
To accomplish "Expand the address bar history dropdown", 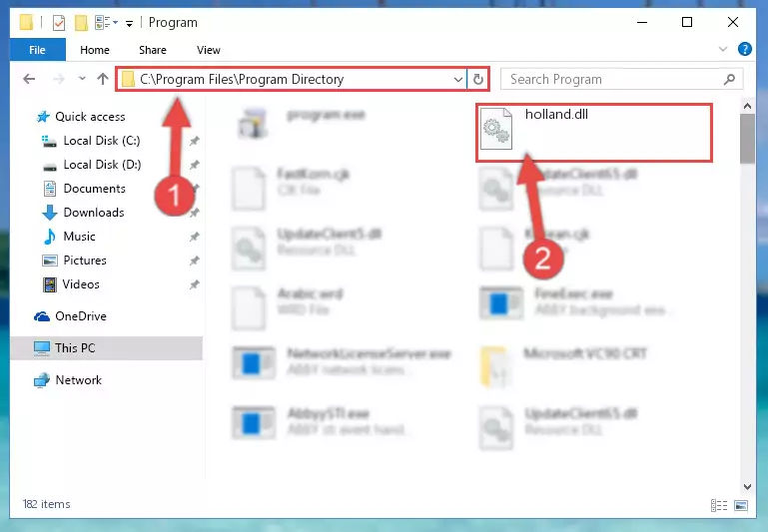I will click(458, 79).
